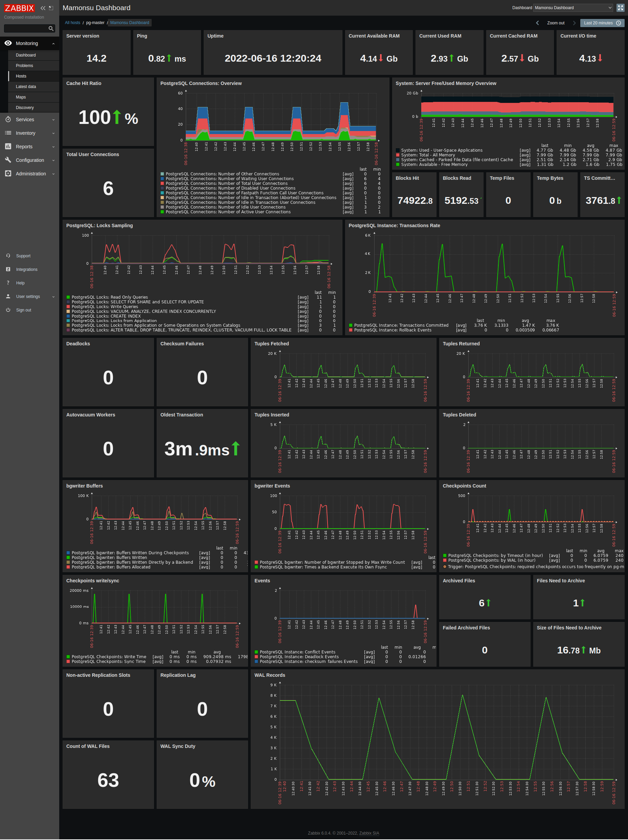
Task: Click the Sign out power icon
Action: (x=8, y=310)
